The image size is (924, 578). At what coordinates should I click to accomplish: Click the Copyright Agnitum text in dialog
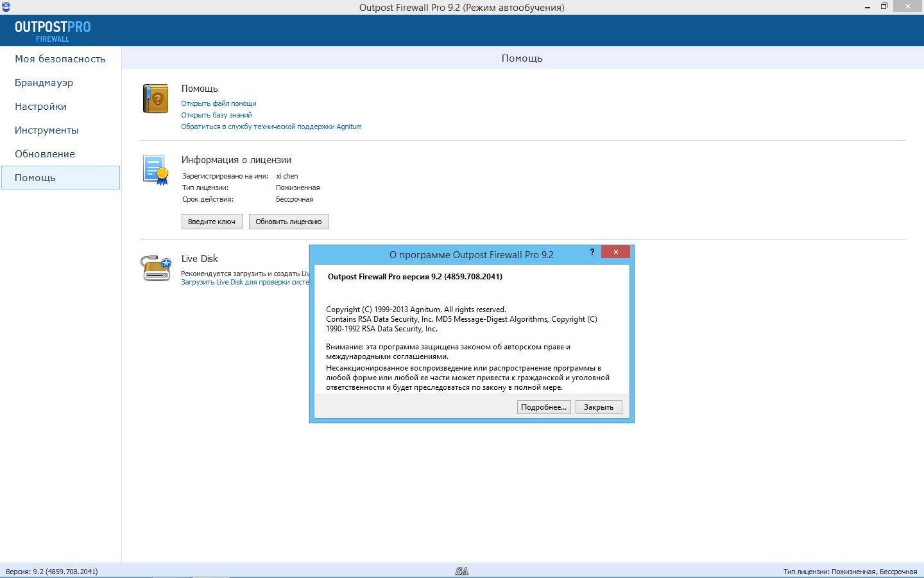click(x=416, y=310)
